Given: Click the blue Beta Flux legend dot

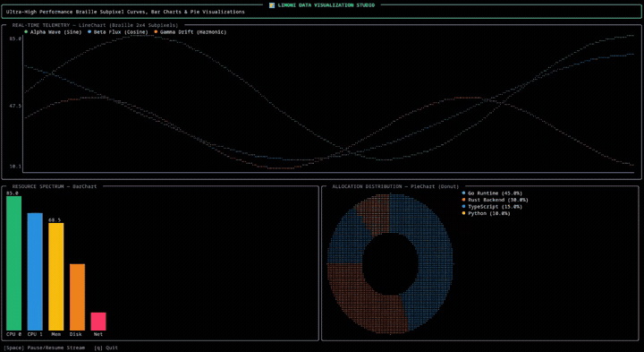Looking at the screenshot, I should 89,31.
